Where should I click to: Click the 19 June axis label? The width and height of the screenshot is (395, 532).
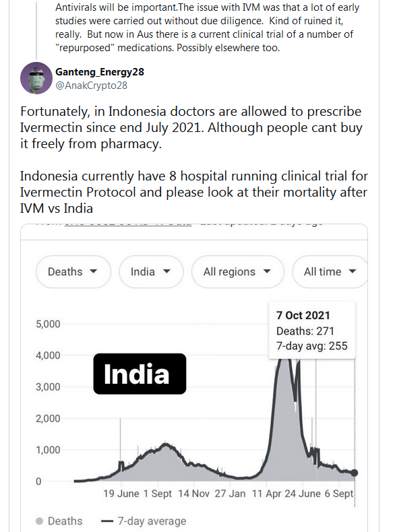click(x=121, y=494)
